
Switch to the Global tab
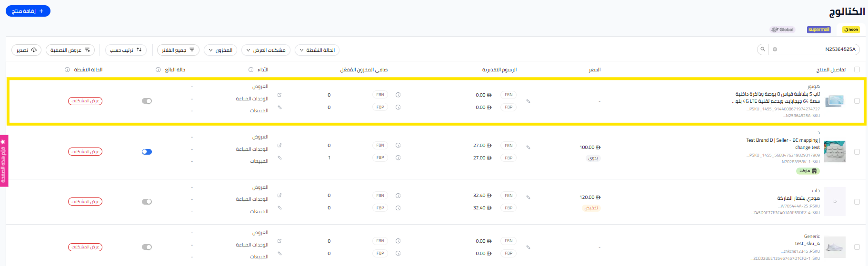coord(782,30)
